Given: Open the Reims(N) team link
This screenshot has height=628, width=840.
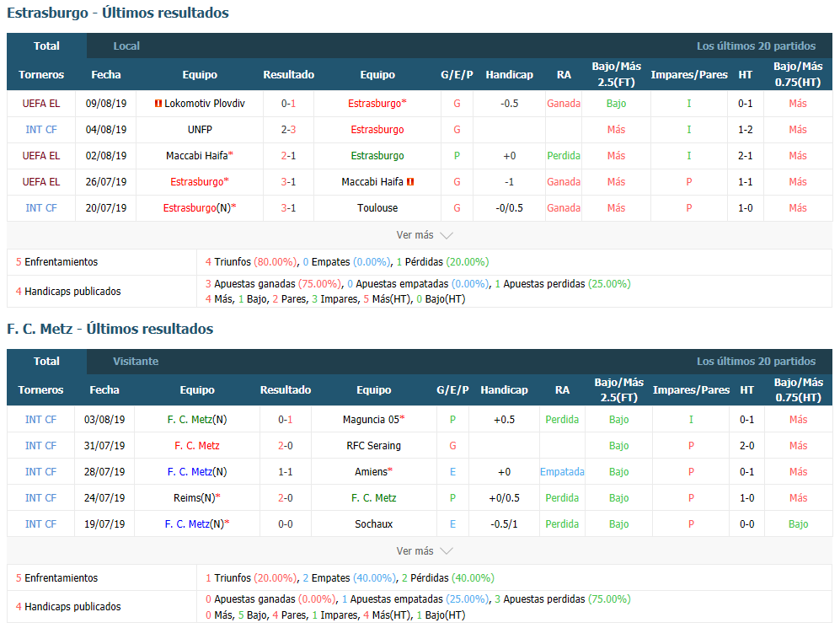Looking at the screenshot, I should [195, 498].
